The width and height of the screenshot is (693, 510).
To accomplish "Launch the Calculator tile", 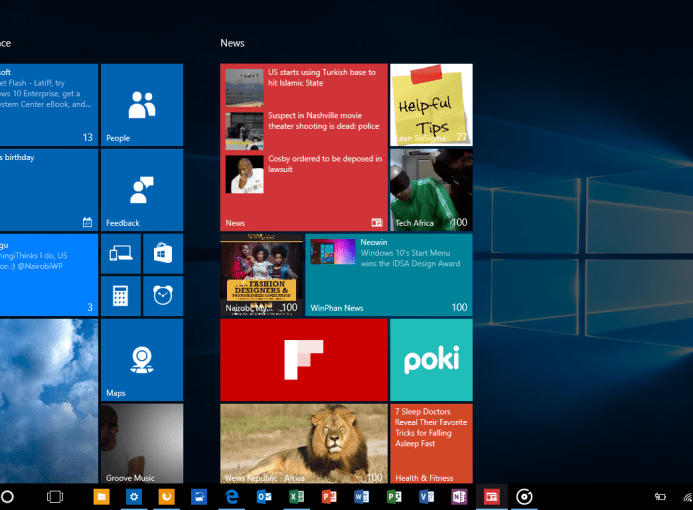I will (x=120, y=295).
